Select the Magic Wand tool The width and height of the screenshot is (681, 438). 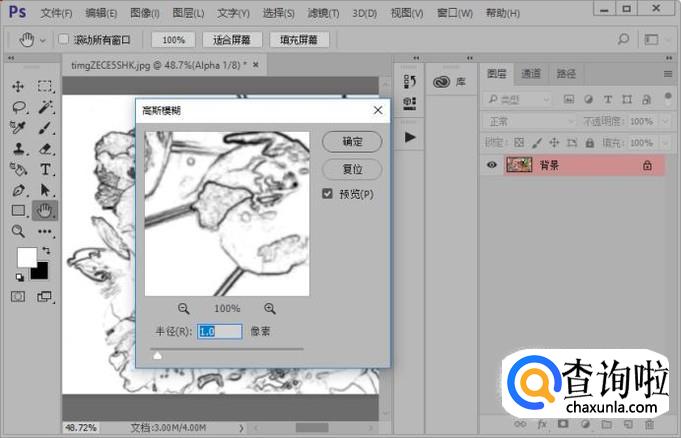point(46,107)
